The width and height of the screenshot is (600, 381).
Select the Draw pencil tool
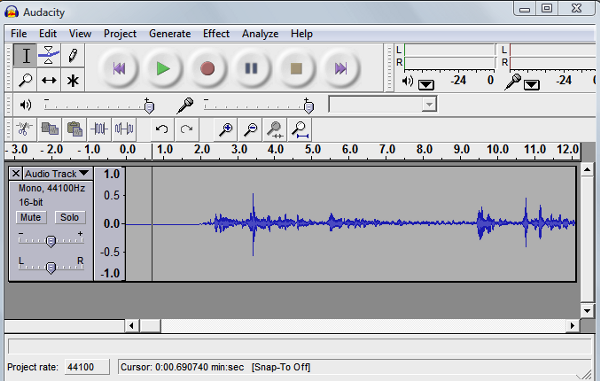72,55
